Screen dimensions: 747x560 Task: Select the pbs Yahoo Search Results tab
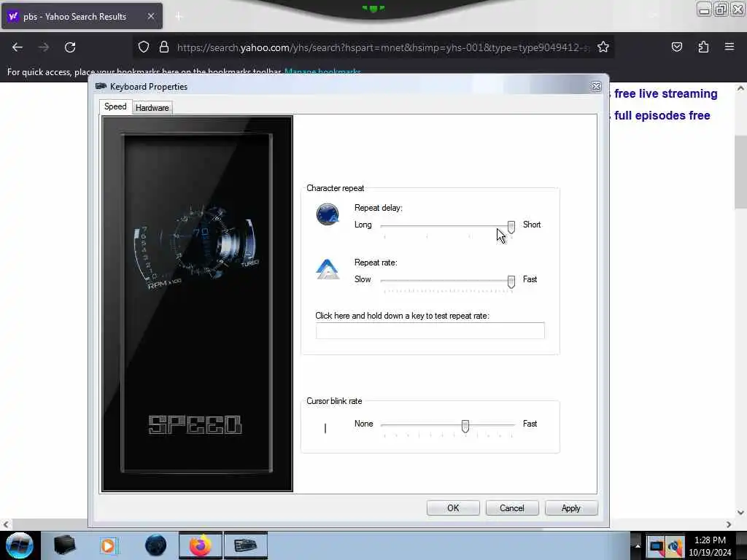82,16
